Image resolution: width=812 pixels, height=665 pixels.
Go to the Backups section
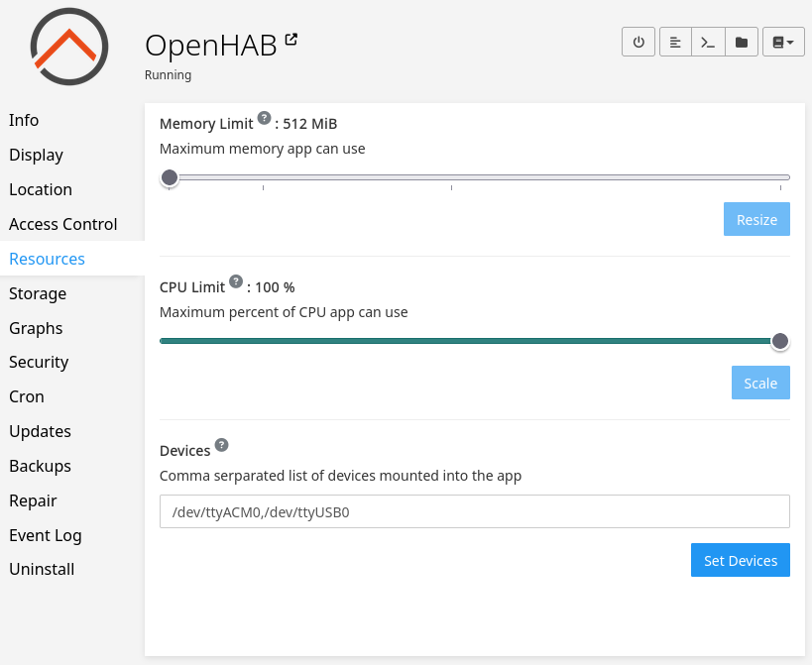[40, 466]
